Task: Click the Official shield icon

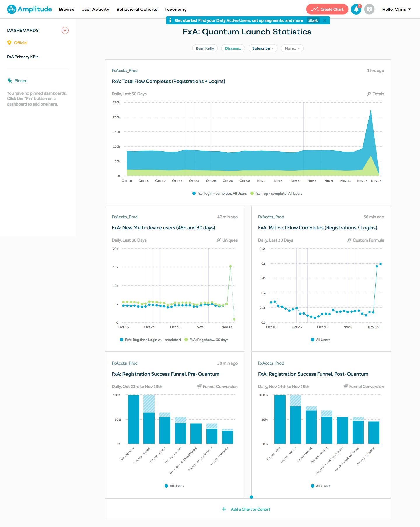Action: coord(9,43)
